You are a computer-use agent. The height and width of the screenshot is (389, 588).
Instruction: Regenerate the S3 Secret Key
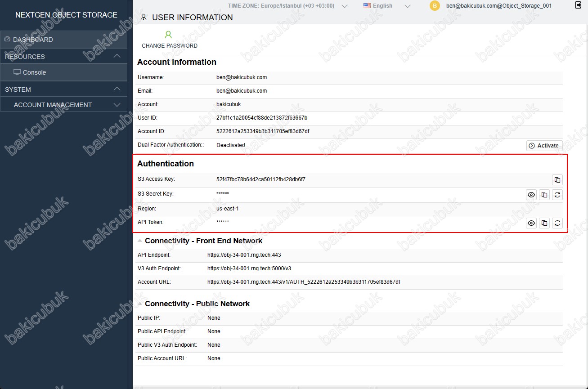557,195
